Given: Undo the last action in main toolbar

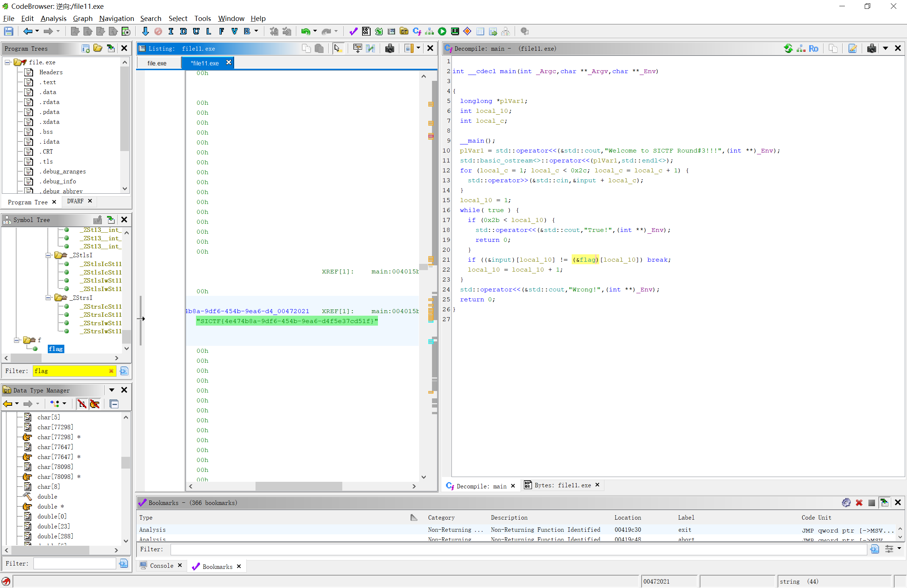Looking at the screenshot, I should pyautogui.click(x=305, y=32).
